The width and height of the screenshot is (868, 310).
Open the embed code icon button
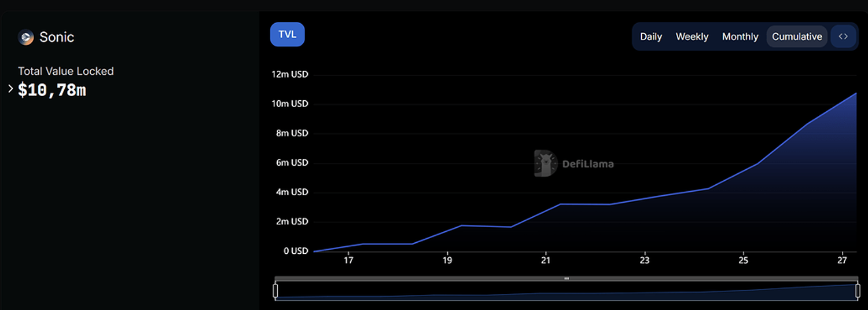point(843,37)
